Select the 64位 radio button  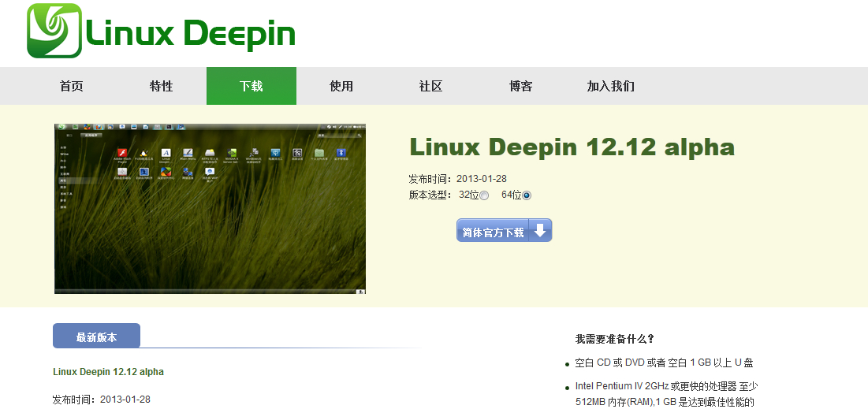point(527,195)
